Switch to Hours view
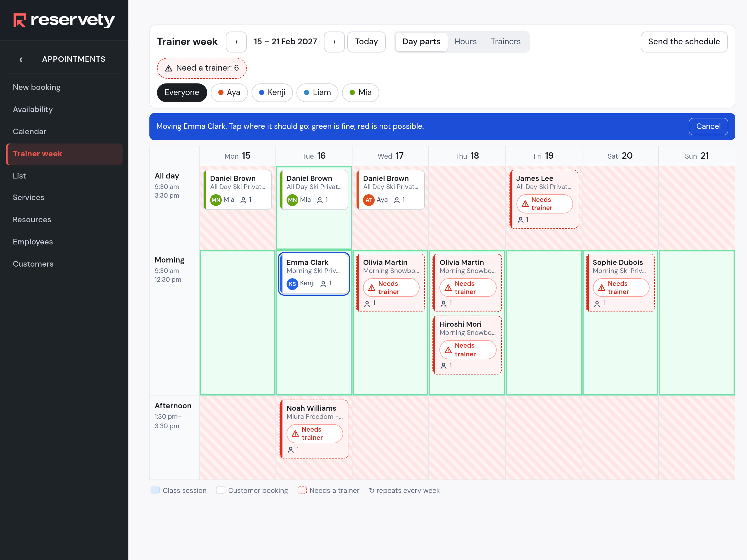Screen dimensions: 747x560 (465, 42)
